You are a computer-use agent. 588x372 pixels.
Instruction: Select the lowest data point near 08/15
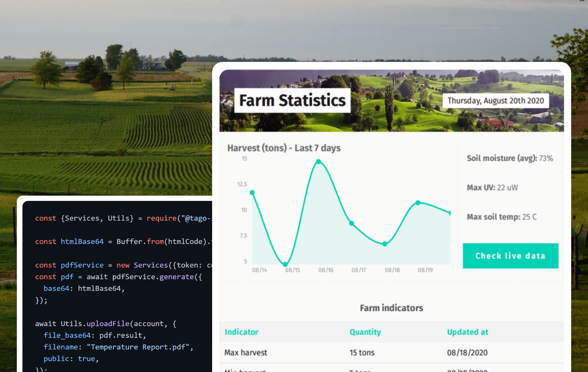point(285,264)
